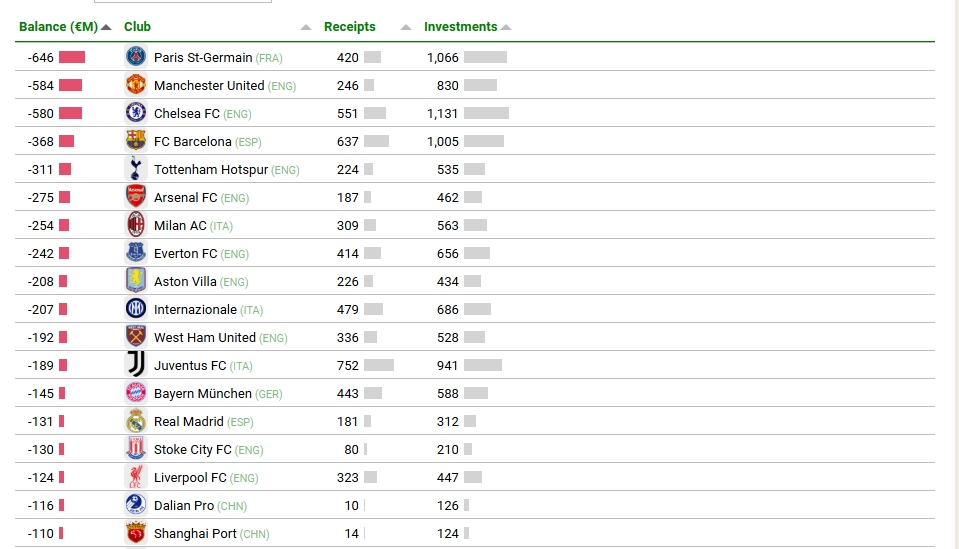The image size is (959, 549).
Task: Click the Receipts column header
Action: coord(350,27)
